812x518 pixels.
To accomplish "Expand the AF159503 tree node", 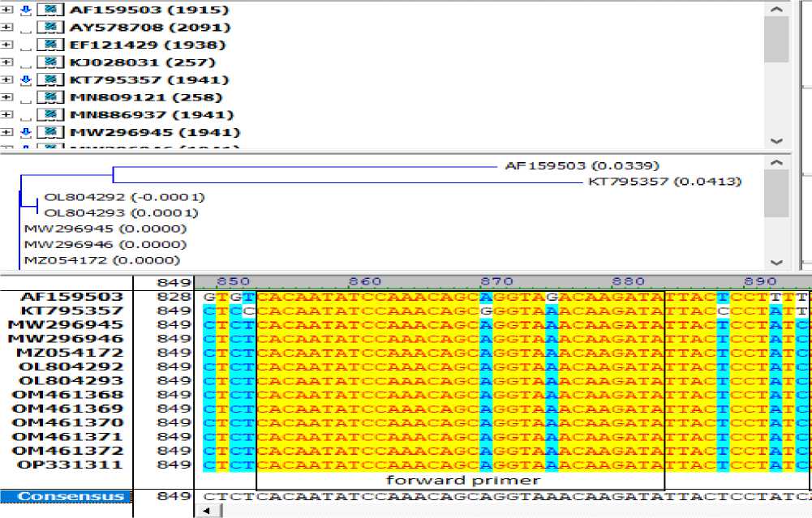I will [x=7, y=11].
